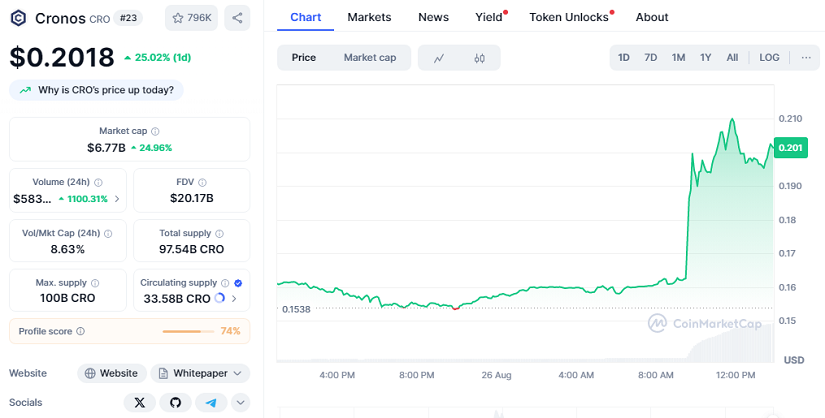The image size is (825, 418).
Task: Select Price chart mode
Action: [304, 57]
